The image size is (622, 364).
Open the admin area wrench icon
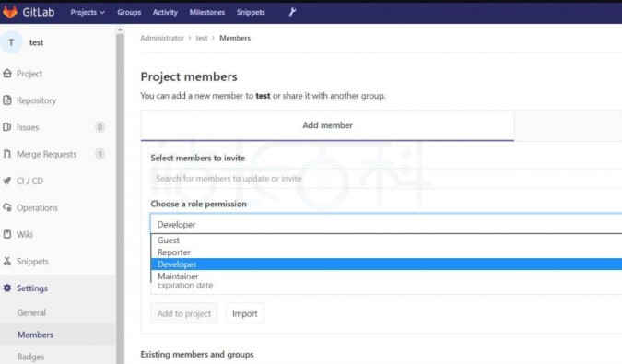point(292,12)
